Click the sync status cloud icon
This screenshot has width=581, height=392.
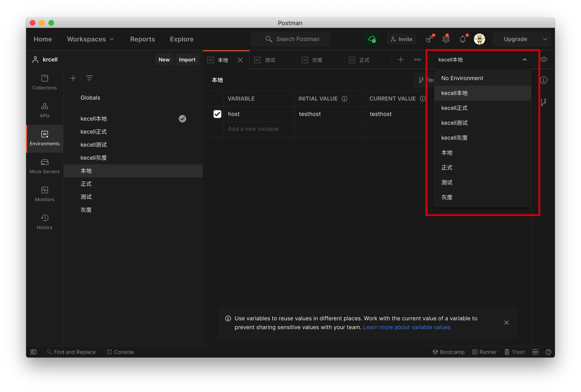(372, 39)
